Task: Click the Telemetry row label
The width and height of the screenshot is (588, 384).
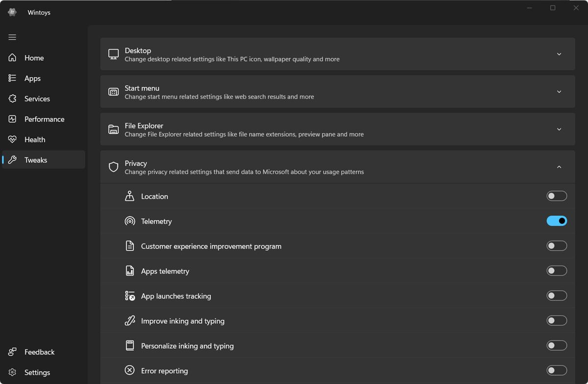Action: click(156, 221)
